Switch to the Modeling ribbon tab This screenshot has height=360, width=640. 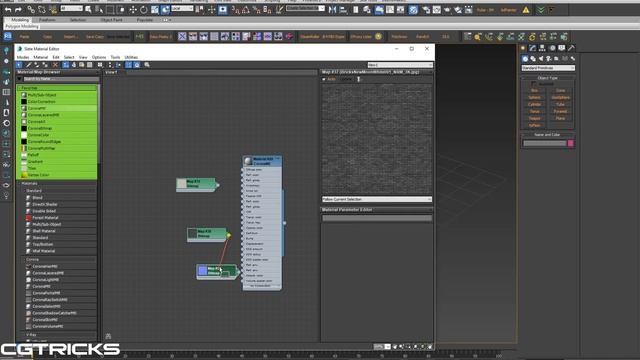coord(20,20)
